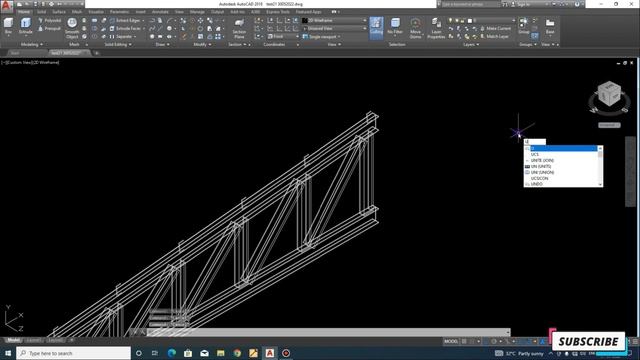The image size is (640, 360).
Task: Select Extrude Faces tool
Action: point(127,29)
